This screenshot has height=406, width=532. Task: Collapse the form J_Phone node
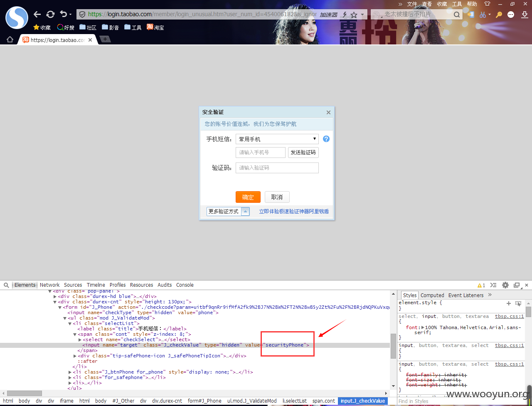pyautogui.click(x=60, y=308)
